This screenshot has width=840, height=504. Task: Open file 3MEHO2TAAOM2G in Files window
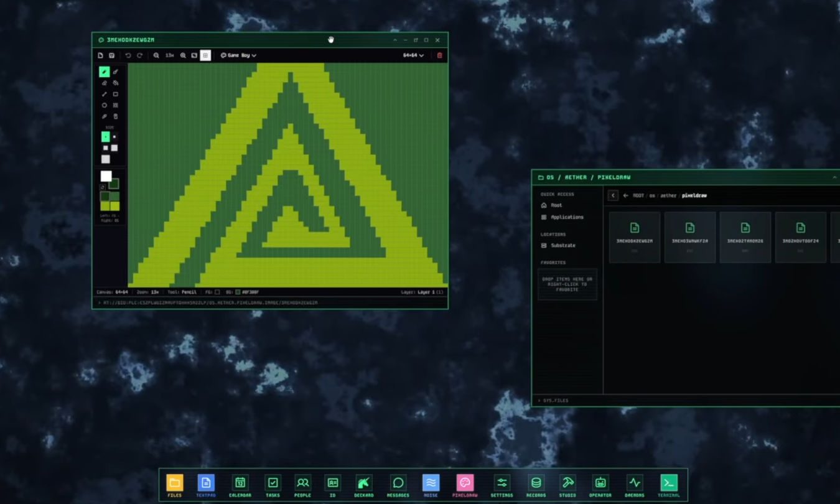(745, 237)
